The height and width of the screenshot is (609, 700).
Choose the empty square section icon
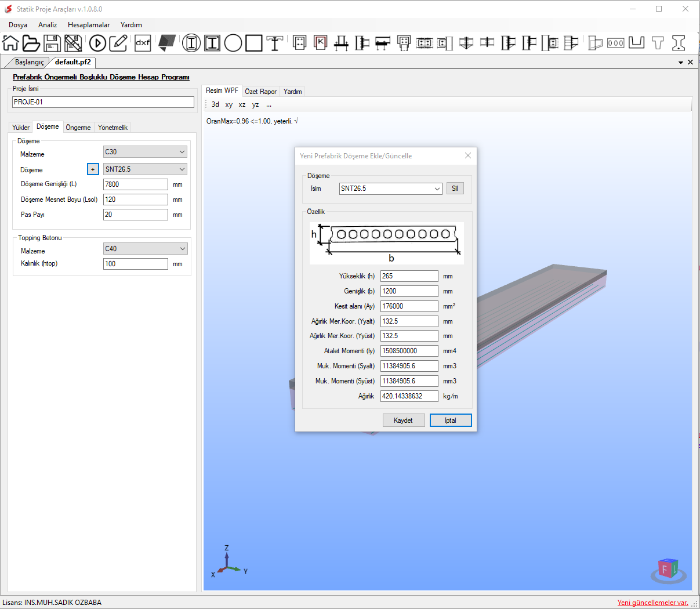[254, 43]
